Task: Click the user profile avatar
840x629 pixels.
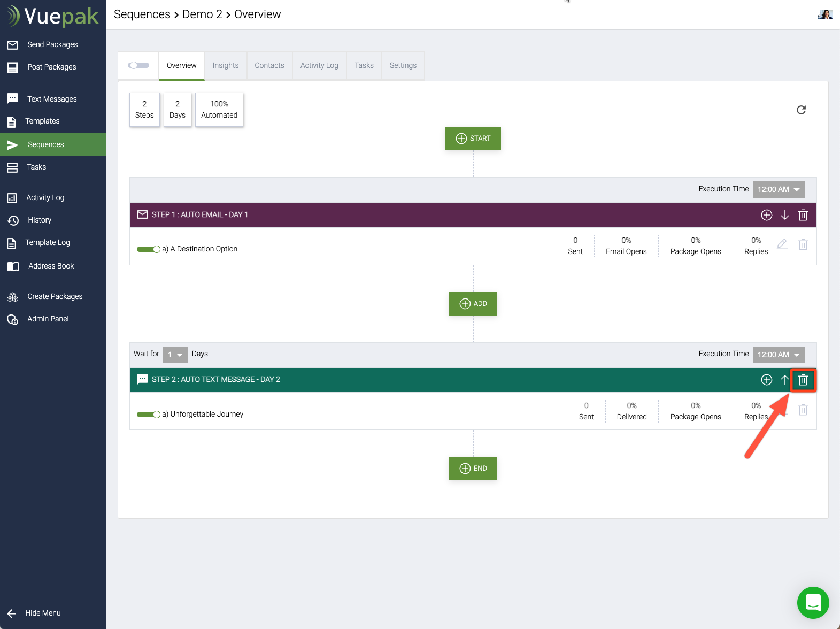Action: (824, 14)
